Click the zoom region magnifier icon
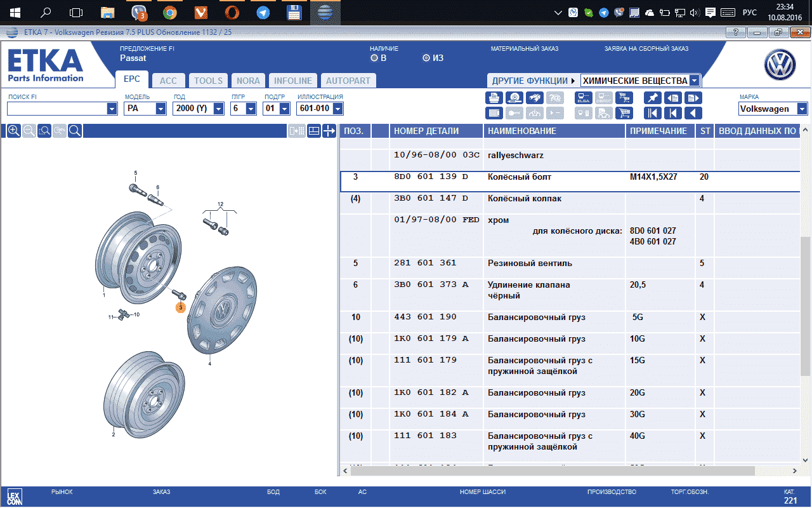Viewport: 812px width, 508px height. click(44, 131)
